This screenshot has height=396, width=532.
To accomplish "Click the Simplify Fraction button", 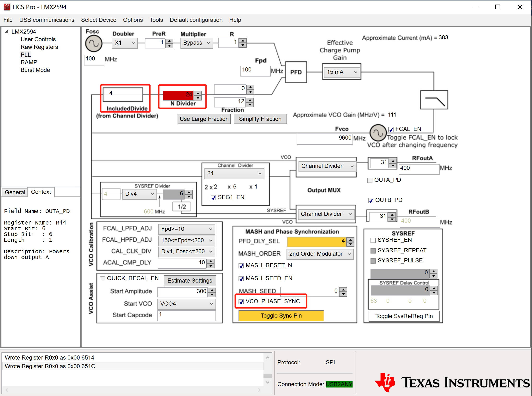I will pyautogui.click(x=260, y=119).
